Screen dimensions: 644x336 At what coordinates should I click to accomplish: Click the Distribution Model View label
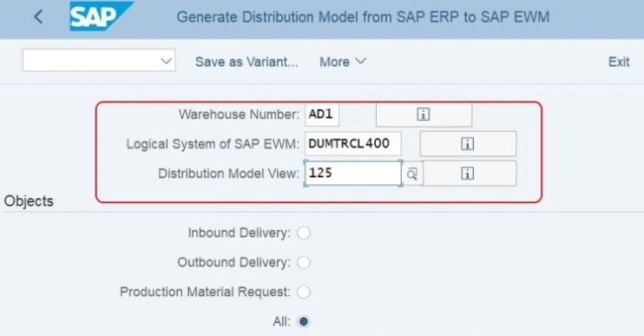(x=228, y=174)
